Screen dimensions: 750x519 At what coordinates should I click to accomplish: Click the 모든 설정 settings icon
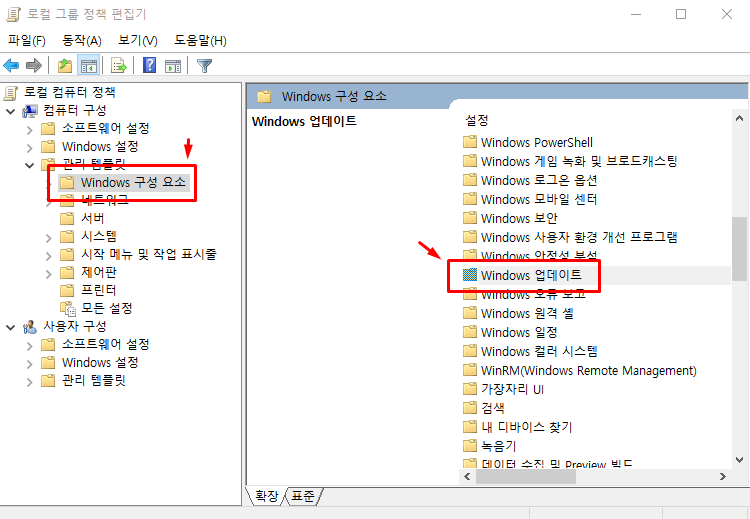point(67,309)
